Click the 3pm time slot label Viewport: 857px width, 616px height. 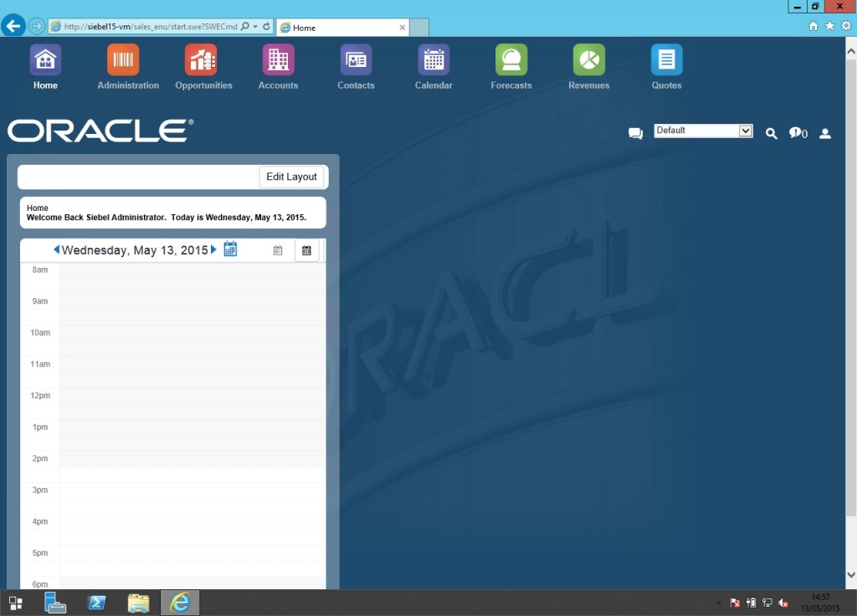(x=40, y=490)
